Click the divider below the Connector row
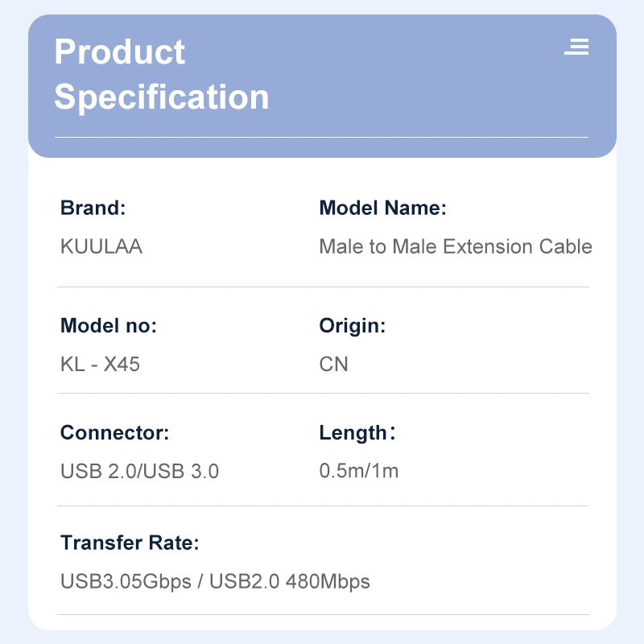Screen dimensions: 644x644 322,506
